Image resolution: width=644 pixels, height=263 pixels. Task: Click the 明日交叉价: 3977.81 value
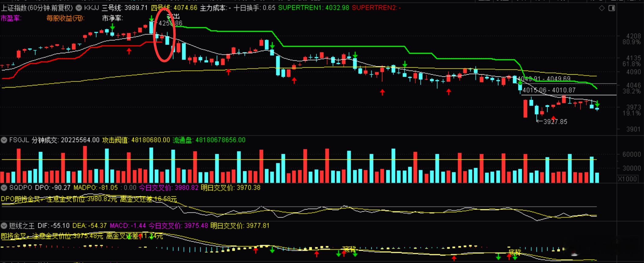click(240, 226)
